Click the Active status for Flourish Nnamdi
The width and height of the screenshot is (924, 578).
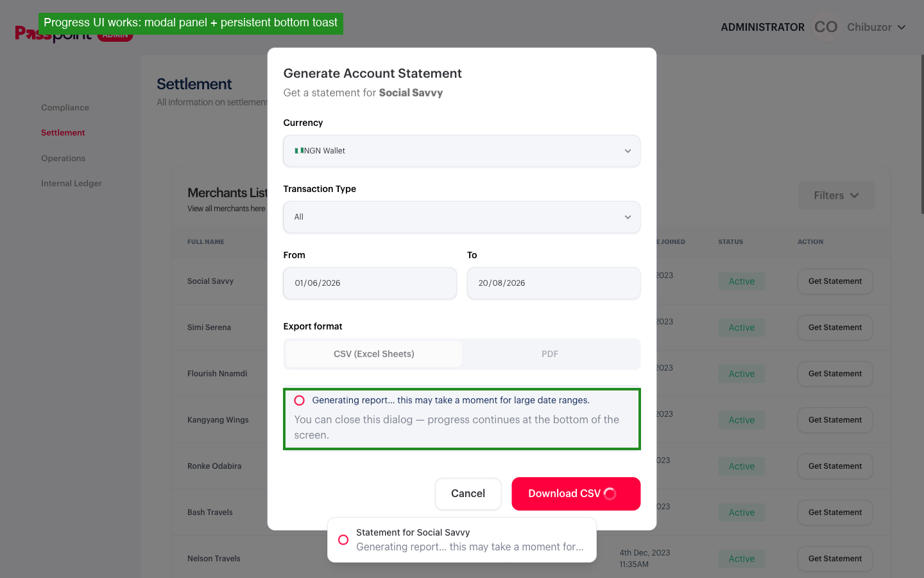[742, 374]
